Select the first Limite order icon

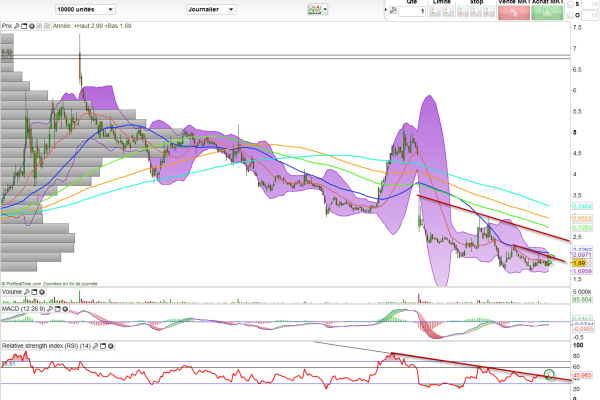coord(435,12)
